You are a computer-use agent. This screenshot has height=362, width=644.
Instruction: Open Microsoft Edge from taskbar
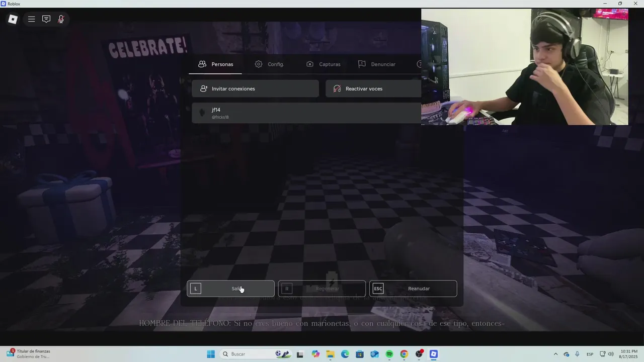pyautogui.click(x=345, y=354)
